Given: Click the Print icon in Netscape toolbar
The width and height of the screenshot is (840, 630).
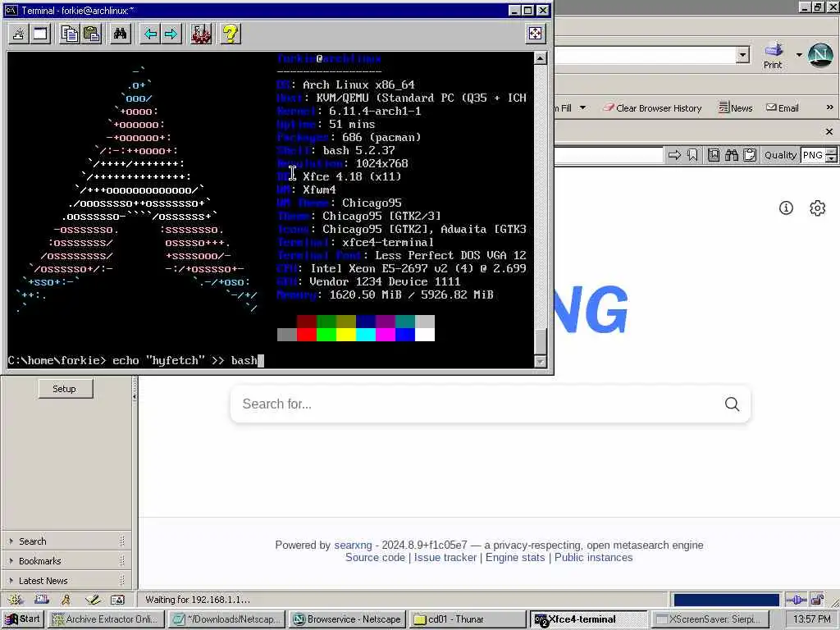Looking at the screenshot, I should [x=773, y=55].
